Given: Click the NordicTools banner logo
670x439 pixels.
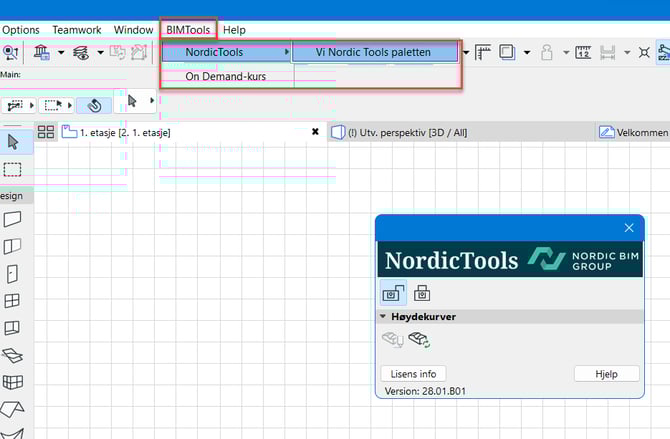Looking at the screenshot, I should pos(510,259).
